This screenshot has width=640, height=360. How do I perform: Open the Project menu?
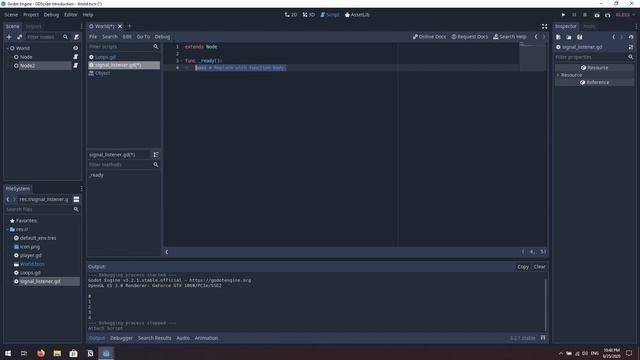31,15
